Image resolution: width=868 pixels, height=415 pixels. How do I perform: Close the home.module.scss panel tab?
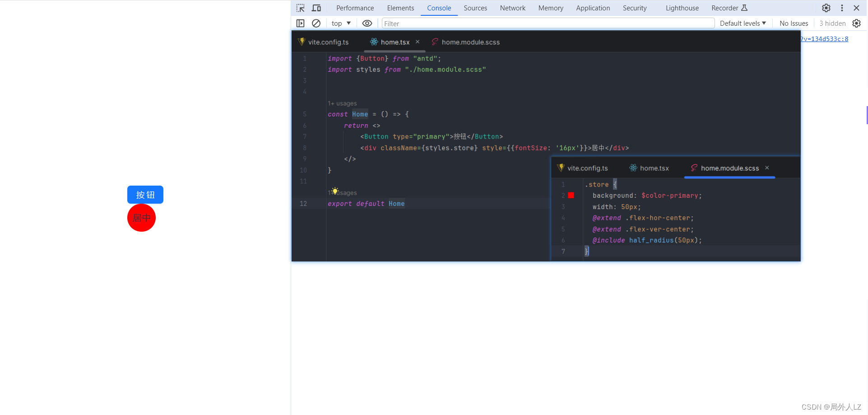click(767, 168)
